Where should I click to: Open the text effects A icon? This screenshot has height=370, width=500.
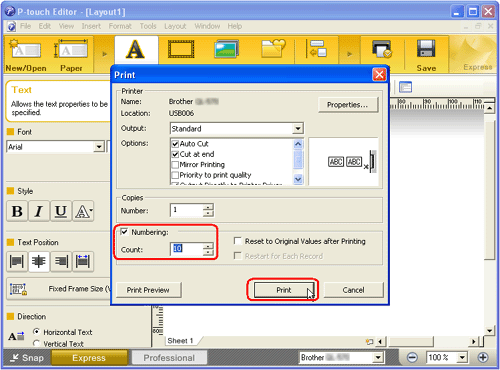point(83,211)
